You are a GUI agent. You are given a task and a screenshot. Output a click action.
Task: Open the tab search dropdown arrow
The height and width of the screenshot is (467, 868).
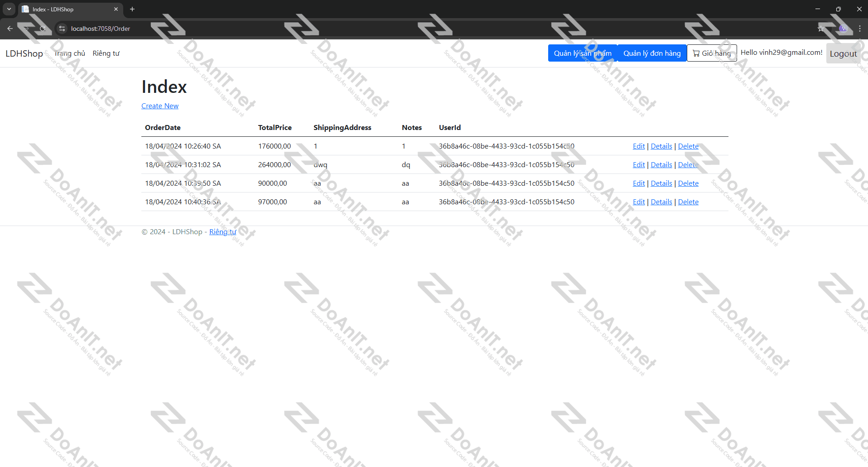(9, 9)
